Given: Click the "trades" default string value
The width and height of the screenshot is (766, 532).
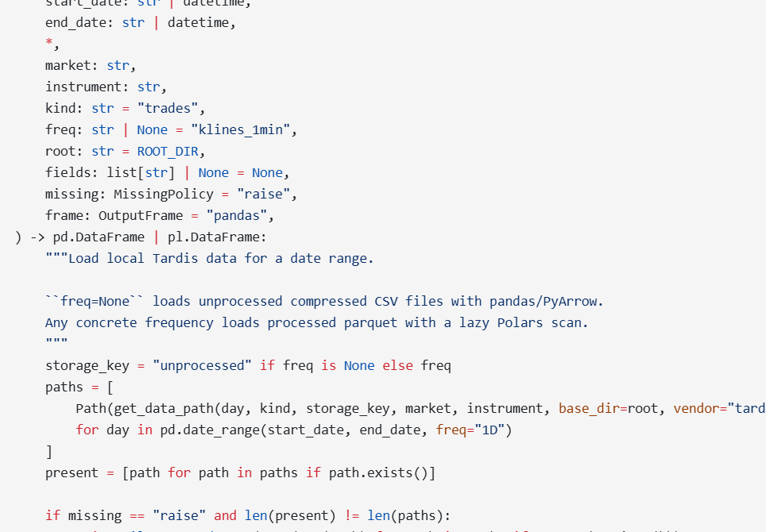Looking at the screenshot, I should coord(167,109).
